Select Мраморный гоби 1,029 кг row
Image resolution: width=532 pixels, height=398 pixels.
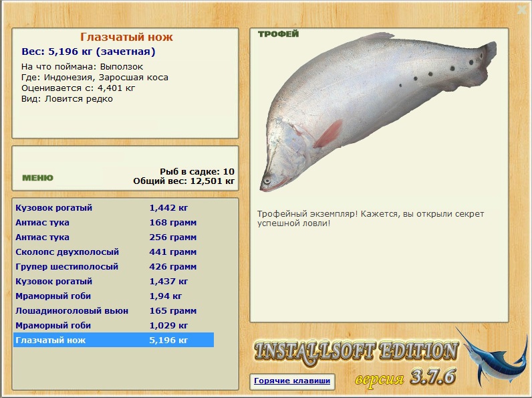click(x=114, y=325)
